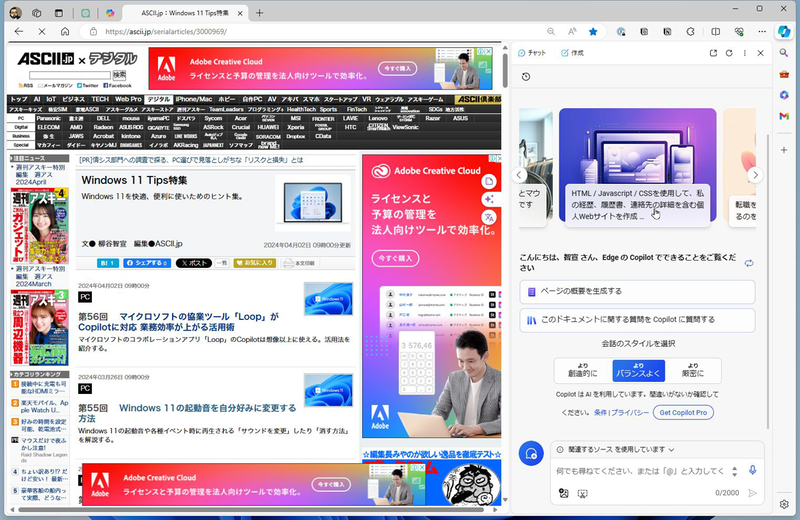Click the Windows 11 Tips feature thumbnail
This screenshot has height=520, width=800.
(312, 203)
